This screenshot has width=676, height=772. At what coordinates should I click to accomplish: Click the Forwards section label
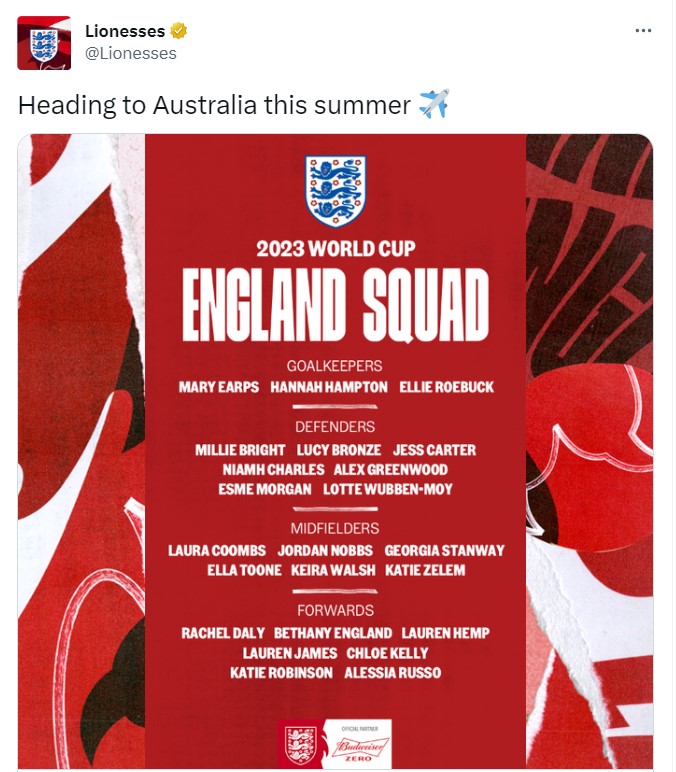click(335, 611)
